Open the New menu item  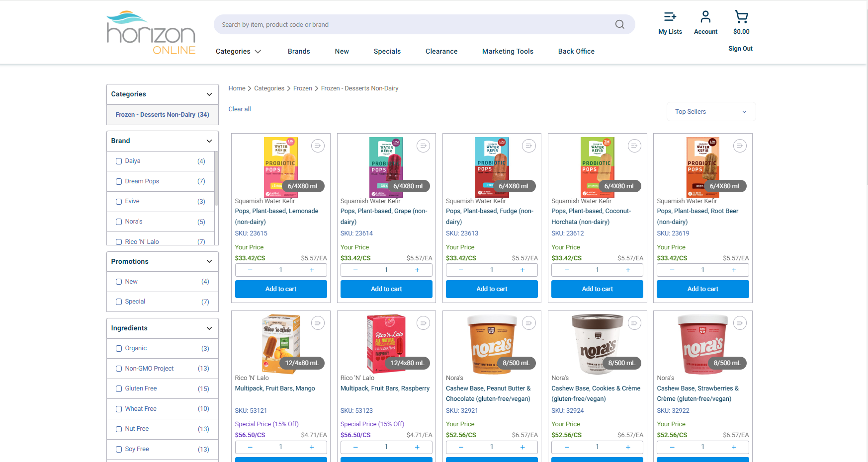click(342, 51)
